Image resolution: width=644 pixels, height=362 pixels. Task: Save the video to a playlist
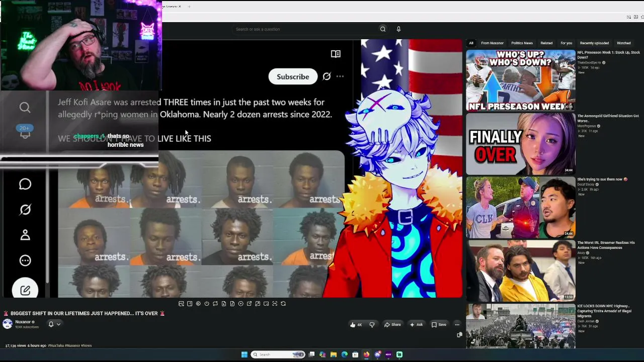click(439, 325)
